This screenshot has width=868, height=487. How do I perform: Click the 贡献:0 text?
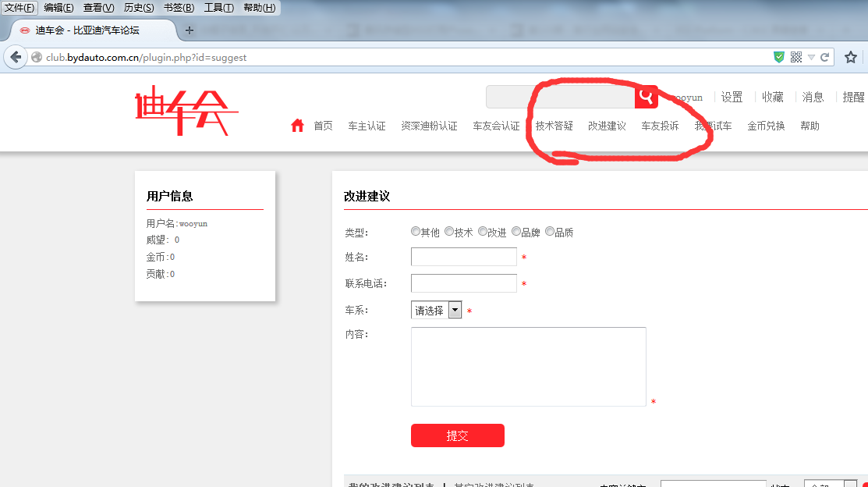coord(161,274)
